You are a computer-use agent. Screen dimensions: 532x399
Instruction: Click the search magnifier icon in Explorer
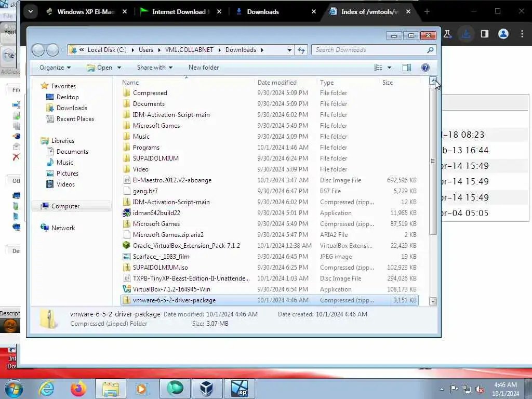pyautogui.click(x=430, y=50)
